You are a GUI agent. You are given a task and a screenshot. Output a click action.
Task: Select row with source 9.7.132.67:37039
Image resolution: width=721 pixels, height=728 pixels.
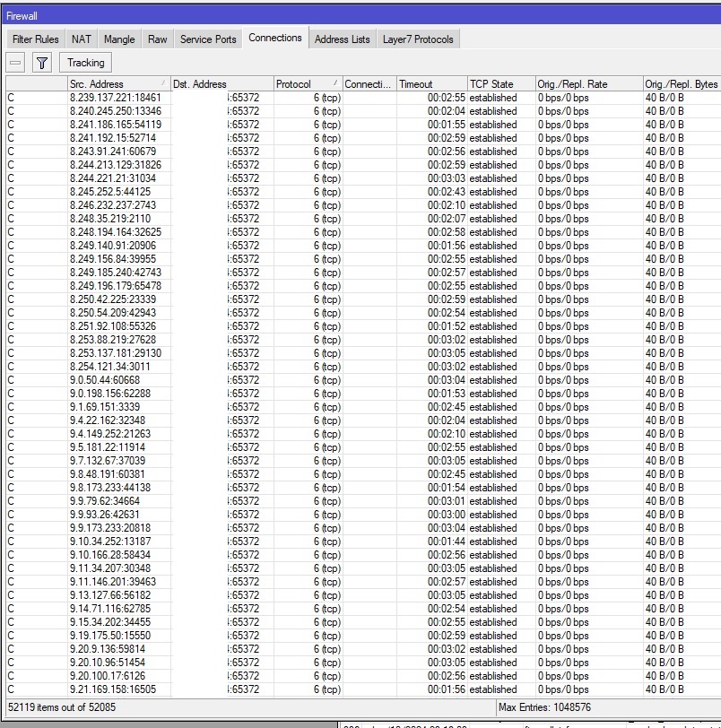point(363,461)
